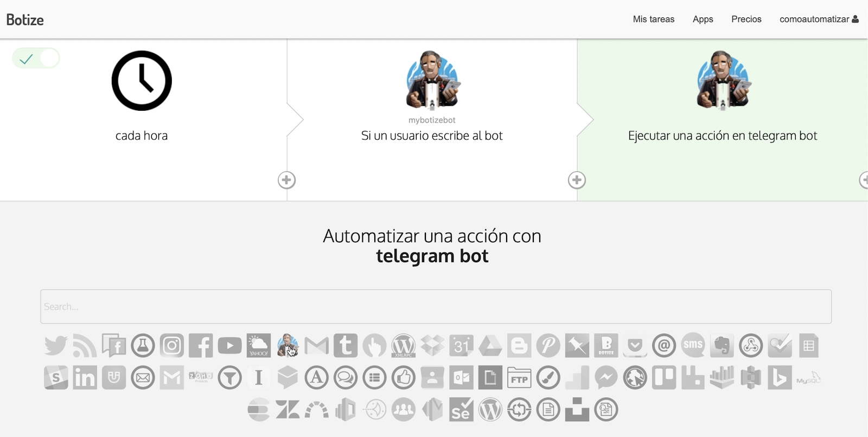Pick the Facebook Messenger icon
Image resolution: width=868 pixels, height=437 pixels.
point(606,378)
